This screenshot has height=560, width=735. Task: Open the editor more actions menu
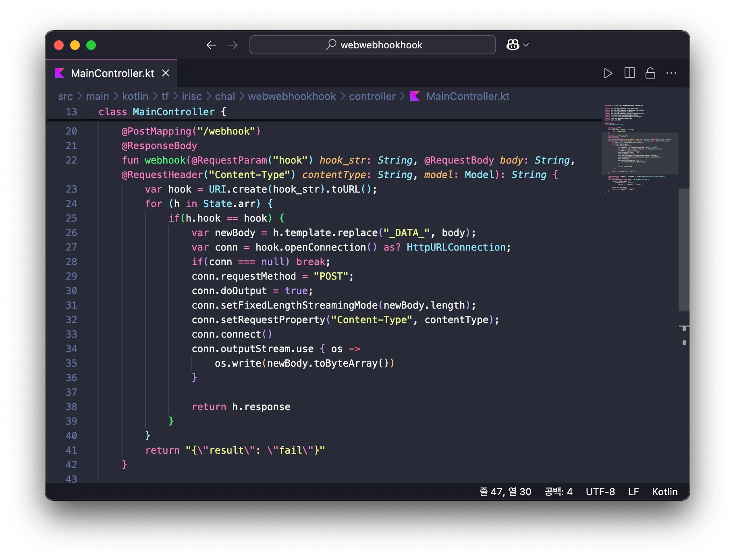click(x=671, y=73)
